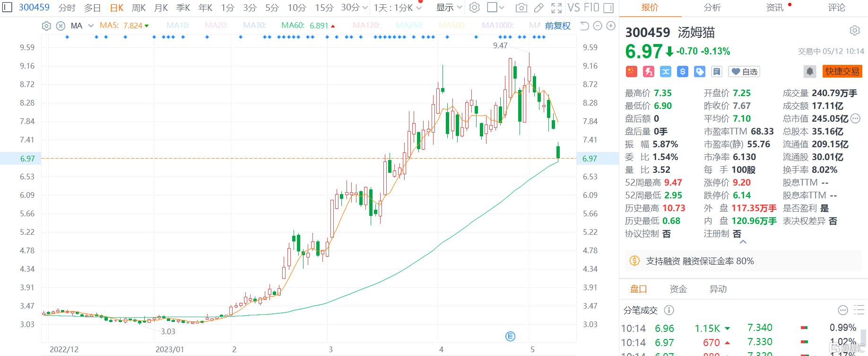Set a price alert with bell icon
The width and height of the screenshot is (868, 356).
810,71
